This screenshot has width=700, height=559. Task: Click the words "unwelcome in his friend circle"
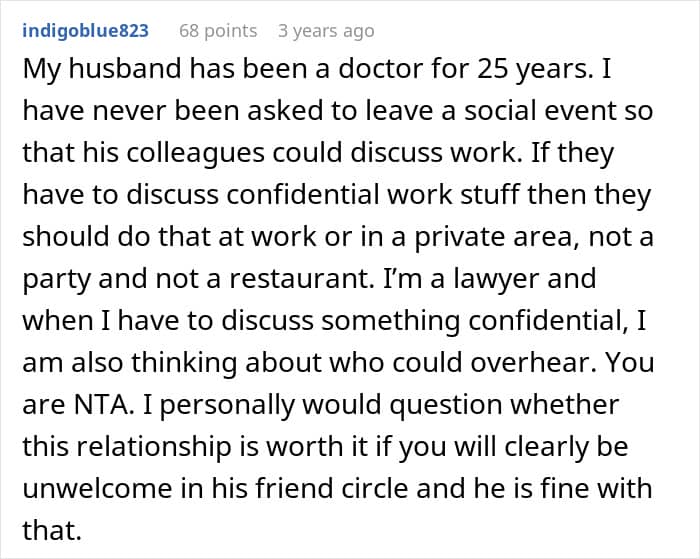[x=215, y=488]
